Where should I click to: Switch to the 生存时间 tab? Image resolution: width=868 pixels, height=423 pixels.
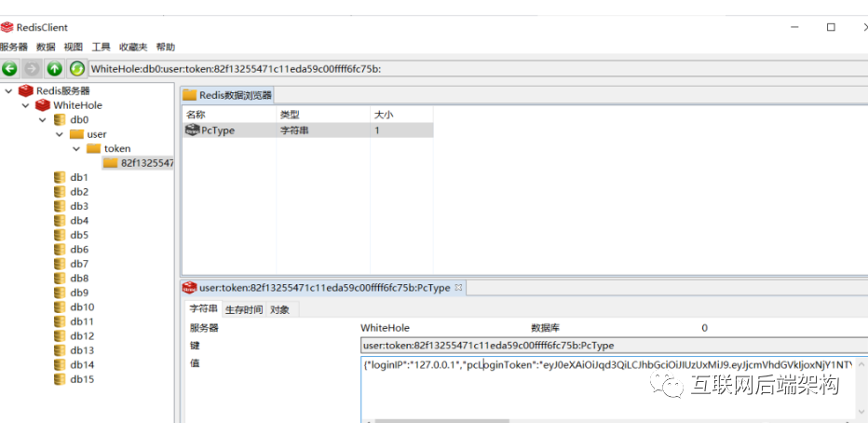pyautogui.click(x=244, y=309)
